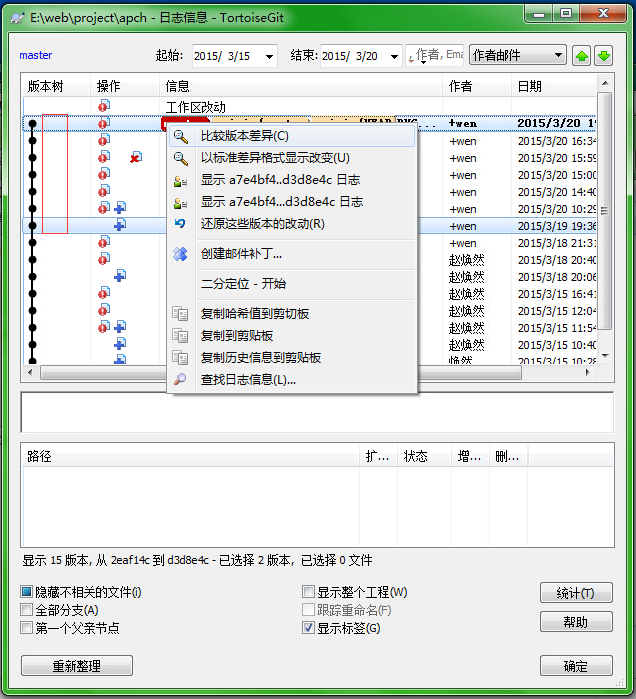Click the search icon beside 查找日志信息

pyautogui.click(x=180, y=380)
